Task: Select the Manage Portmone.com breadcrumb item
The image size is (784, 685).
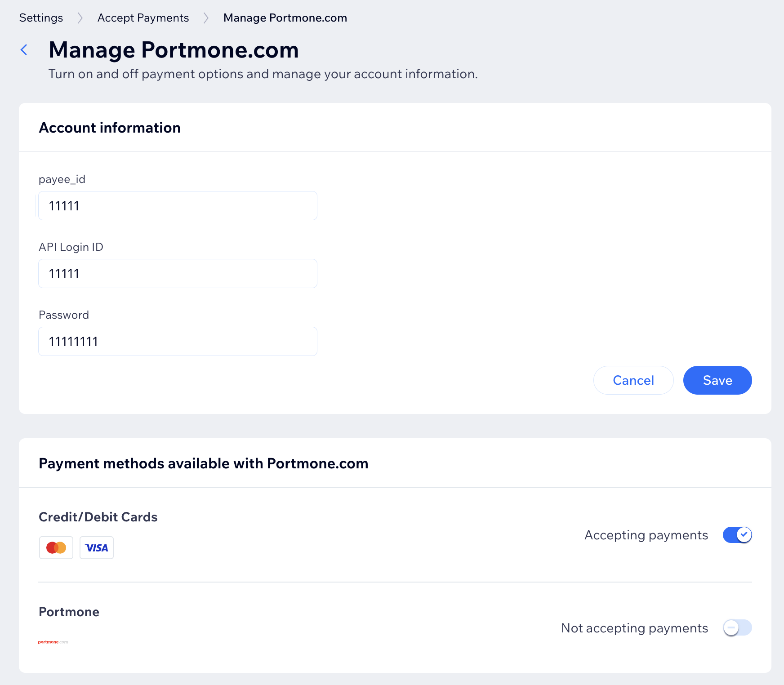Action: [x=285, y=18]
